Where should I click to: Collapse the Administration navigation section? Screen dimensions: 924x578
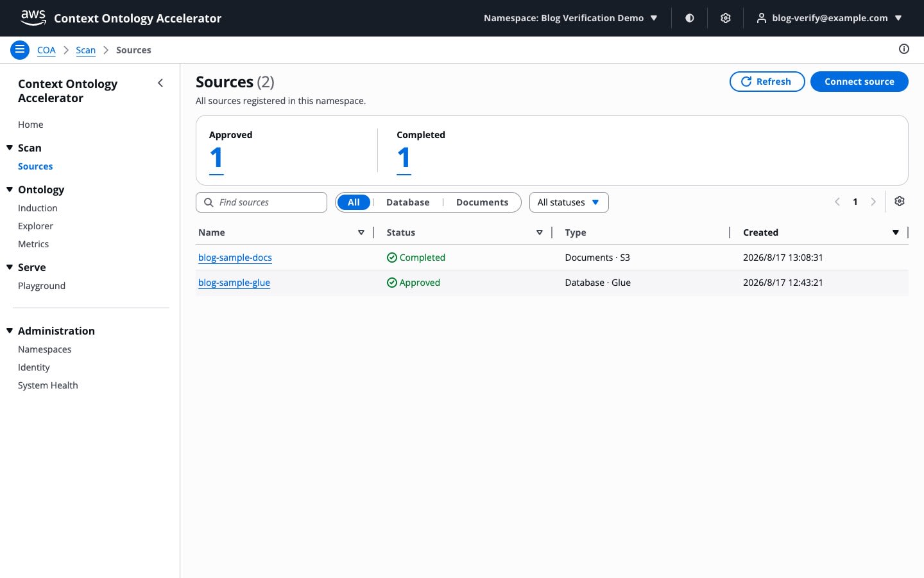click(x=10, y=331)
